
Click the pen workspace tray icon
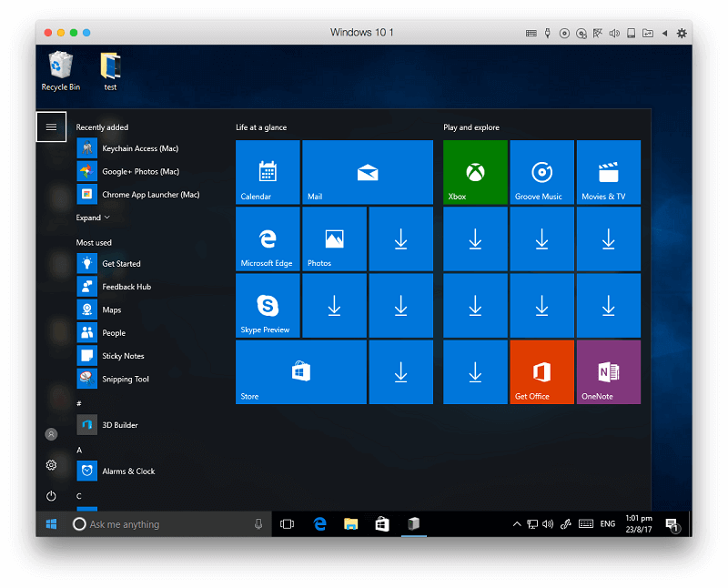click(565, 524)
